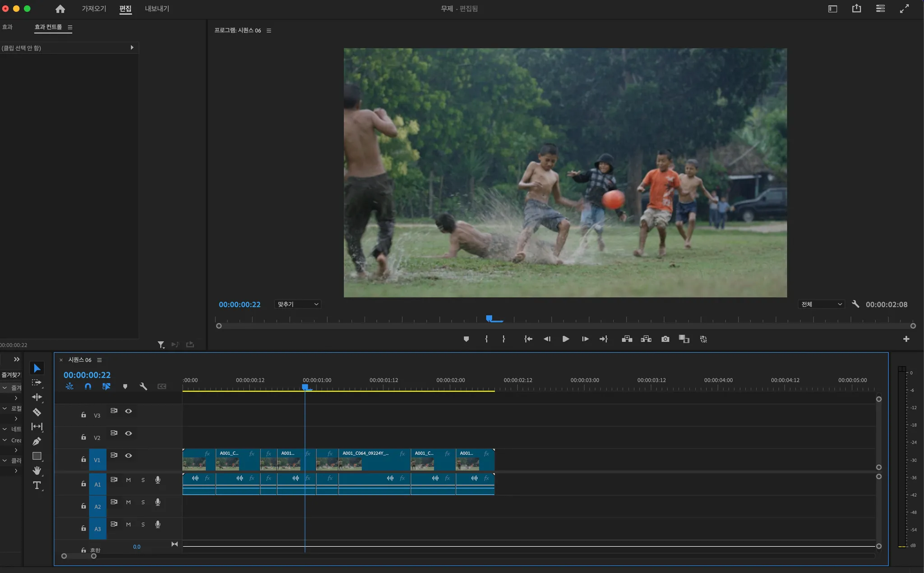Expand the 로컬 tree section
Viewport: 924px width, 573px height.
click(5, 408)
